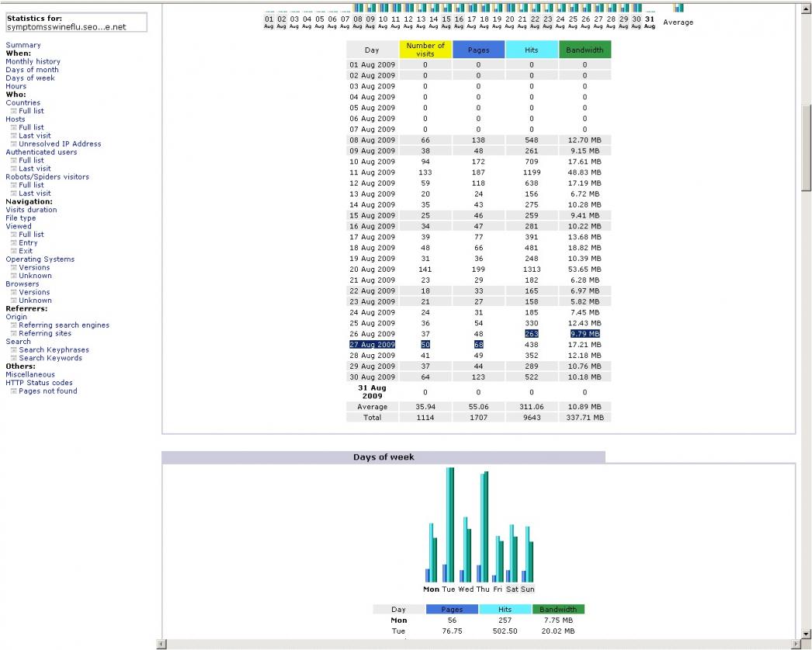812x650 pixels.
Task: Open Search Keywords in the sidebar
Action: click(50, 358)
